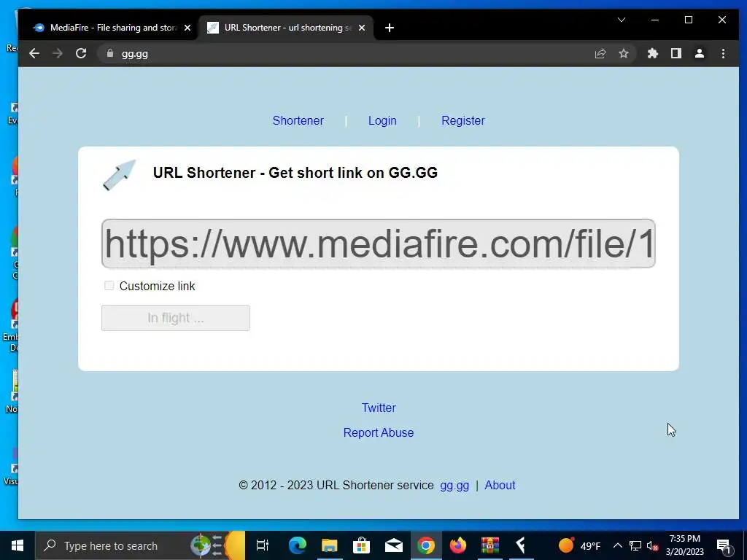The image size is (747, 560).
Task: Select the URL Shortener tab
Action: [x=286, y=28]
